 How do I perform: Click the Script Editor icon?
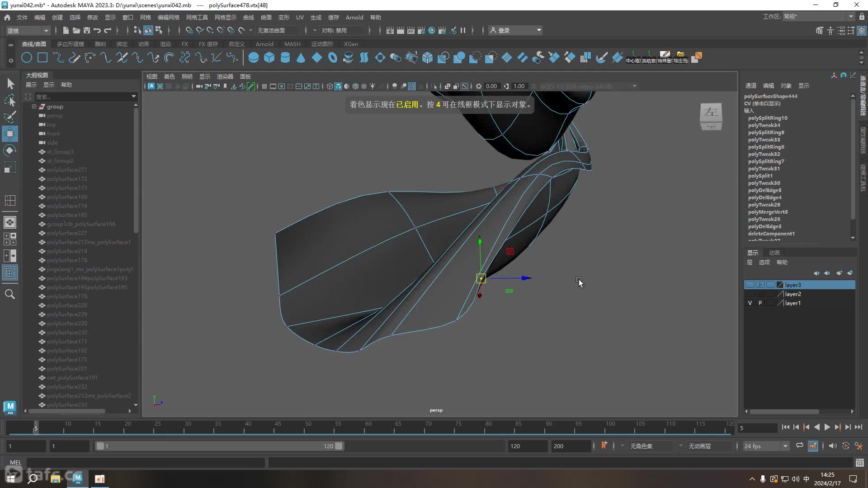point(860,463)
